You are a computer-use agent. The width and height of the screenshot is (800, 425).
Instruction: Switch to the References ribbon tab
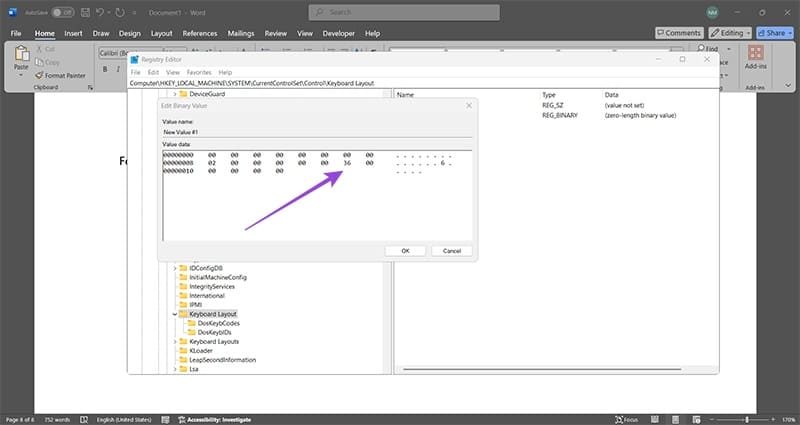tap(199, 33)
